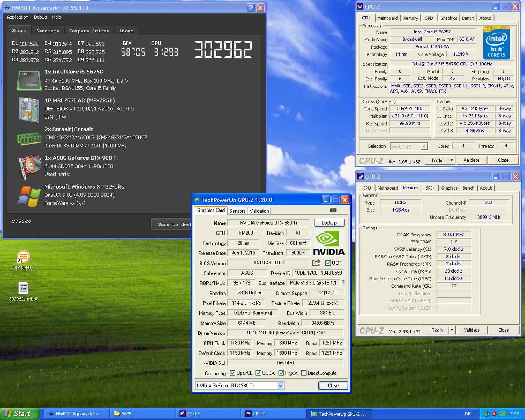Click the GPU-Z title bar app icon
This screenshot has width=525, height=420.
tap(197, 200)
